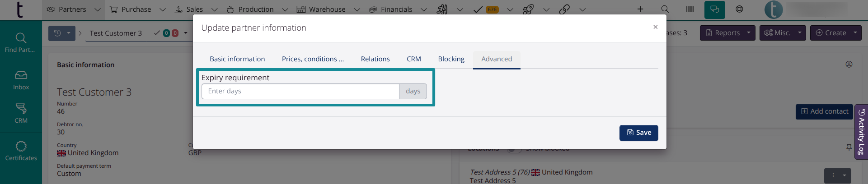Expand the Warehouse menu
The image size is (868, 184).
(x=328, y=9)
